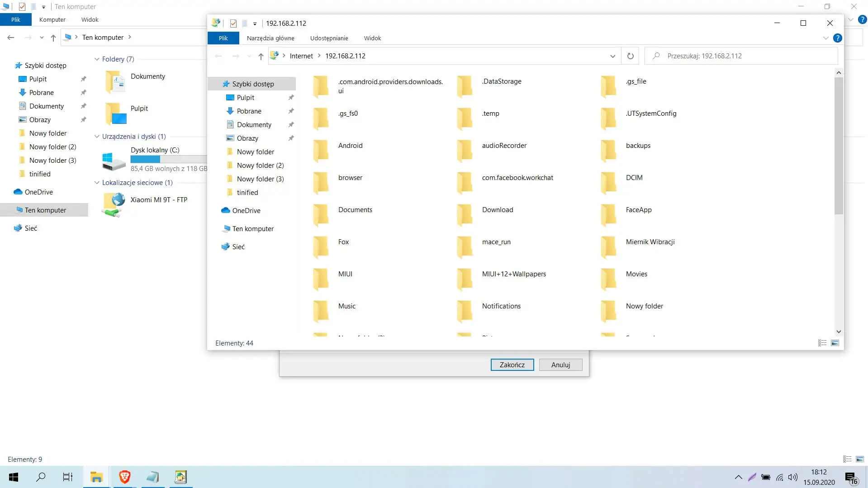Open the DCIM folder

pyautogui.click(x=634, y=178)
